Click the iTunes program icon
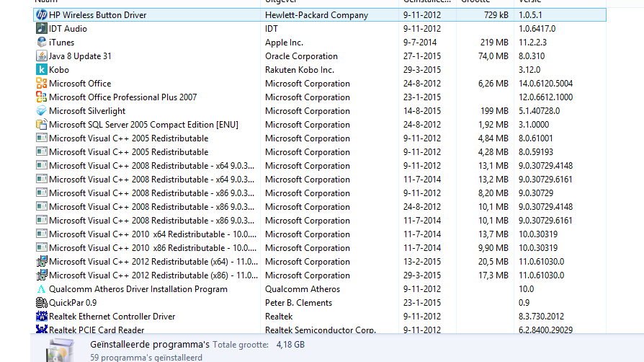The height and width of the screenshot is (362, 644). pyautogui.click(x=42, y=42)
